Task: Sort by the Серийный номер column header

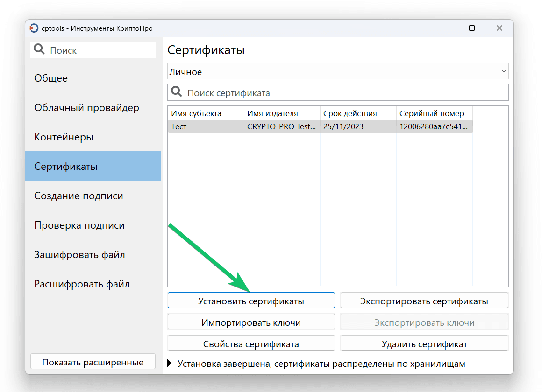Action: (x=434, y=113)
